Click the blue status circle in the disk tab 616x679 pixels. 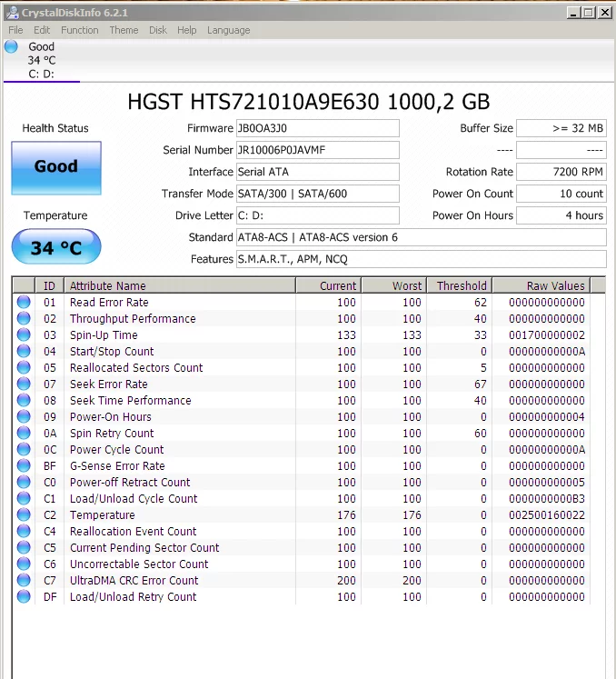(11, 46)
